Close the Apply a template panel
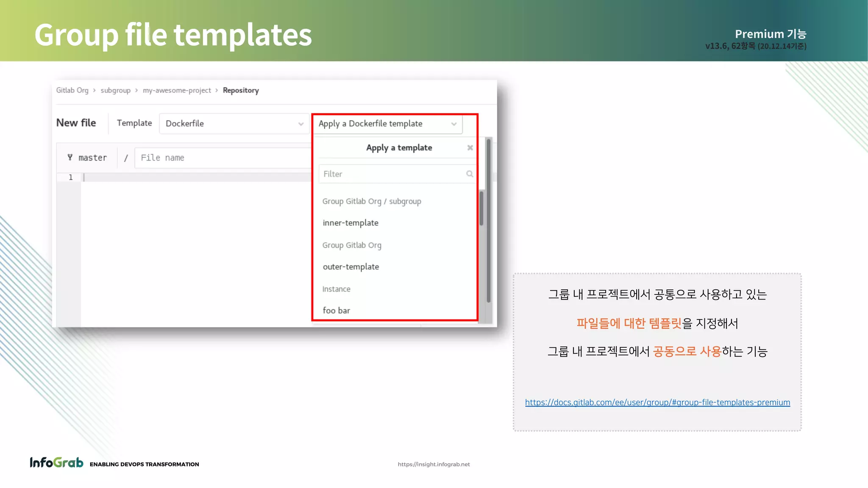 pyautogui.click(x=470, y=148)
